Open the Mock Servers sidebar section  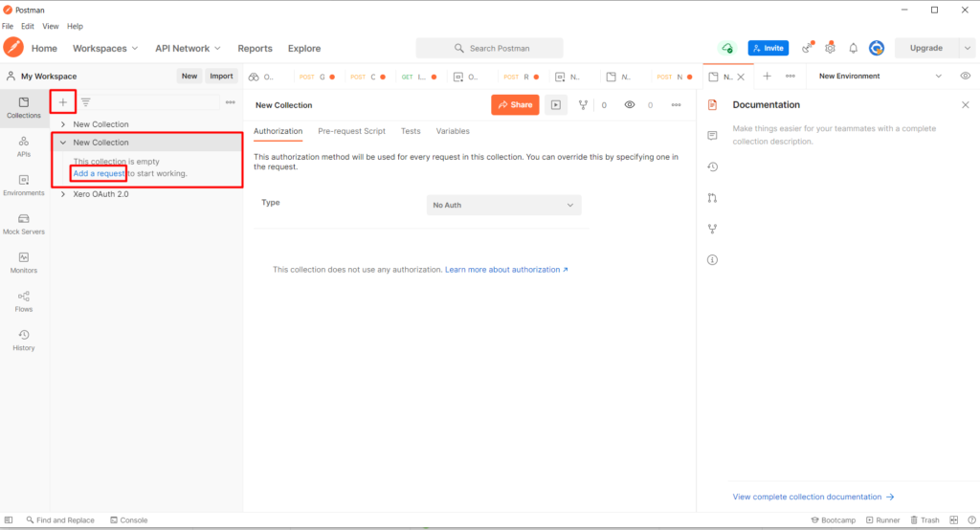(x=24, y=225)
